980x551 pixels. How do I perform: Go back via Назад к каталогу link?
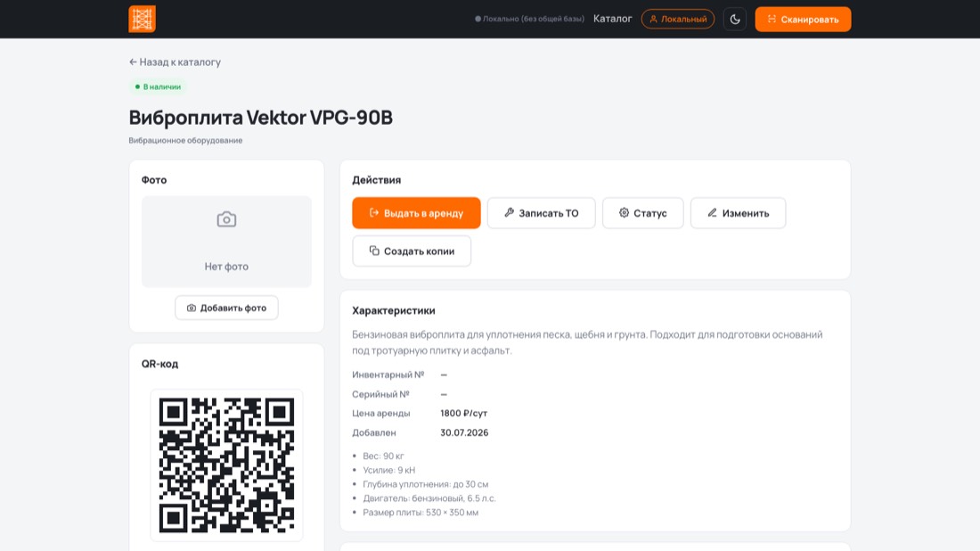[175, 62]
